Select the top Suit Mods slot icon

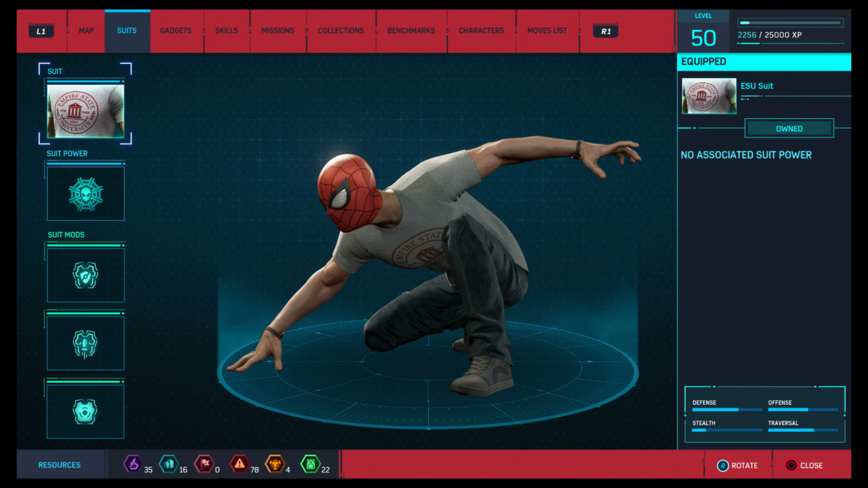[86, 275]
